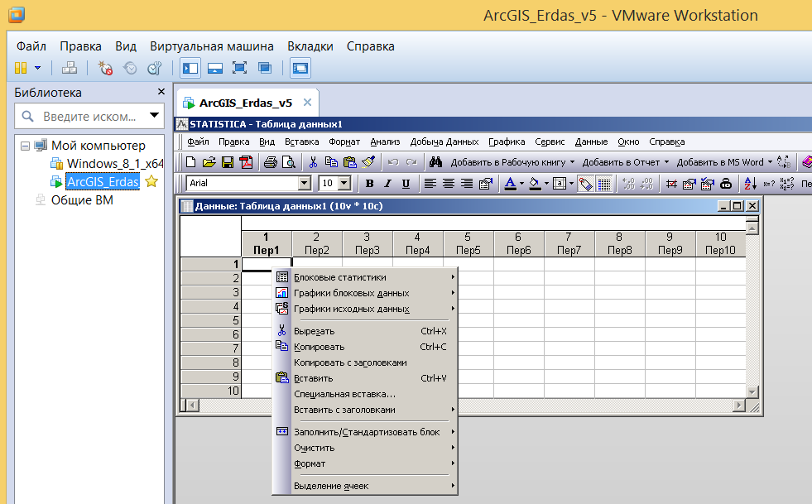The height and width of the screenshot is (504, 812).
Task: Click the Format Painter brush icon
Action: click(368, 162)
